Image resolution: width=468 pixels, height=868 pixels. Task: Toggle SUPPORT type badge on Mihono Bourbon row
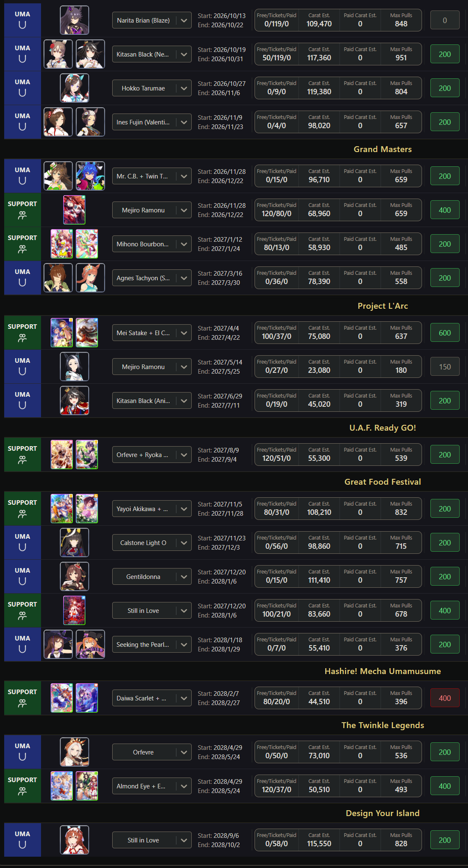click(x=23, y=244)
